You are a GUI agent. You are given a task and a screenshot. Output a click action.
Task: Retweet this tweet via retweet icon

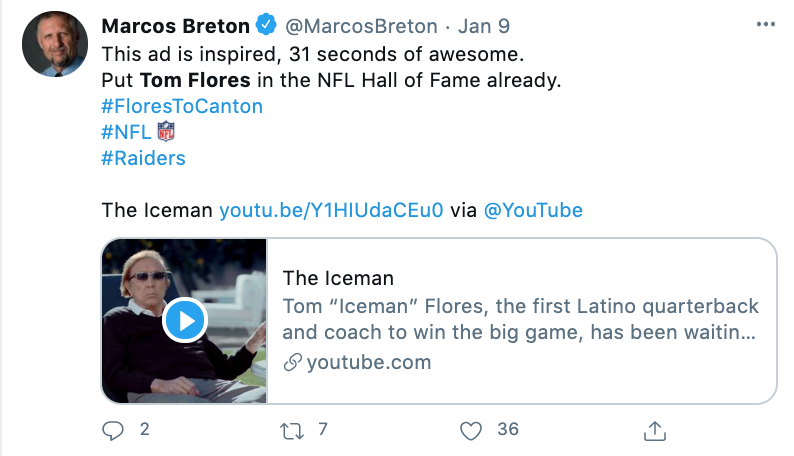click(291, 430)
